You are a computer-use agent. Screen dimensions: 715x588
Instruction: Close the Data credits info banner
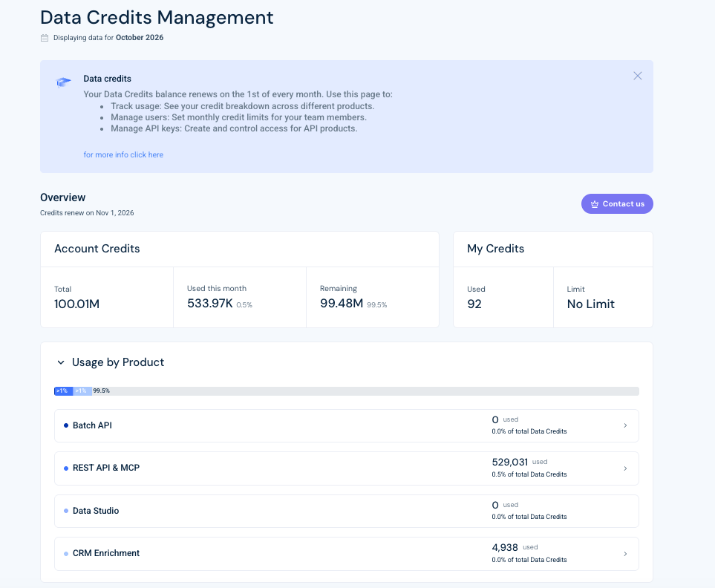click(638, 76)
